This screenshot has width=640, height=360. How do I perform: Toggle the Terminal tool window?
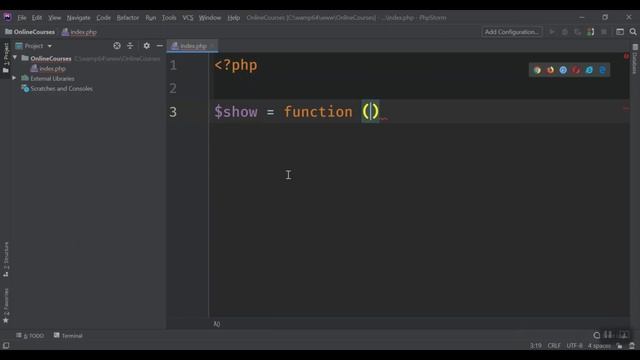click(68, 336)
